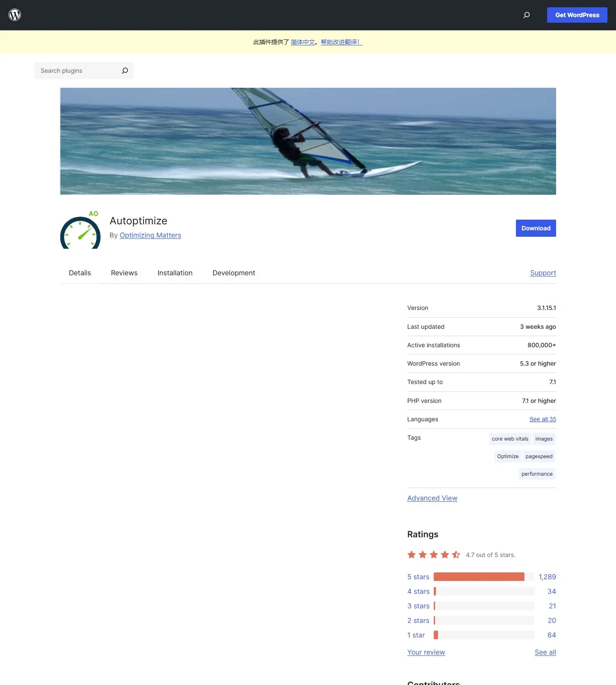Viewport: 616px width, 685px height.
Task: Filter reviews by 2 stars
Action: (418, 621)
